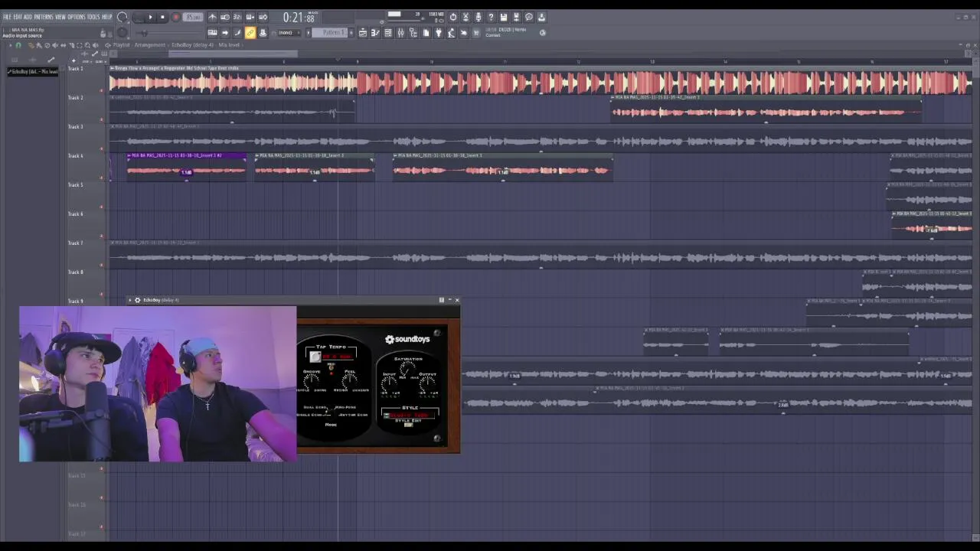Mute Track 2 with its toggle dot
This screenshot has height=551, width=980.
pyautogui.click(x=101, y=119)
